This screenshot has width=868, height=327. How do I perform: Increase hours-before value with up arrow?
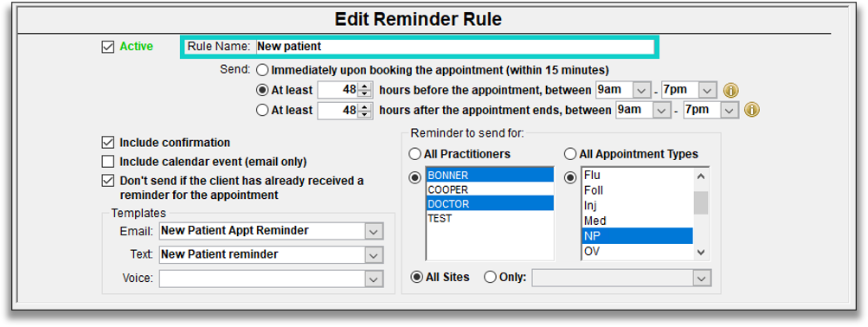[x=364, y=87]
